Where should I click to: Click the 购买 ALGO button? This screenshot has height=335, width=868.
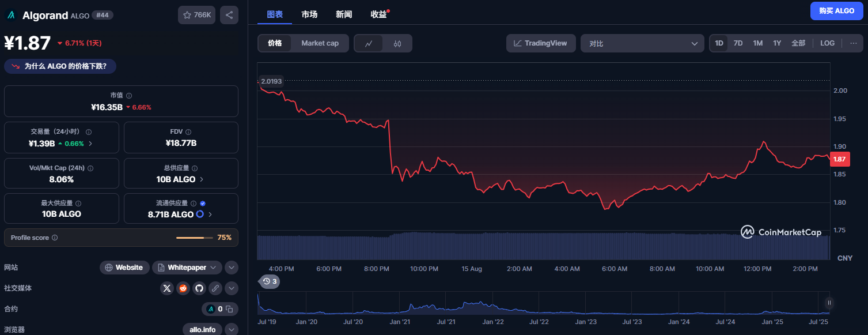click(x=836, y=11)
